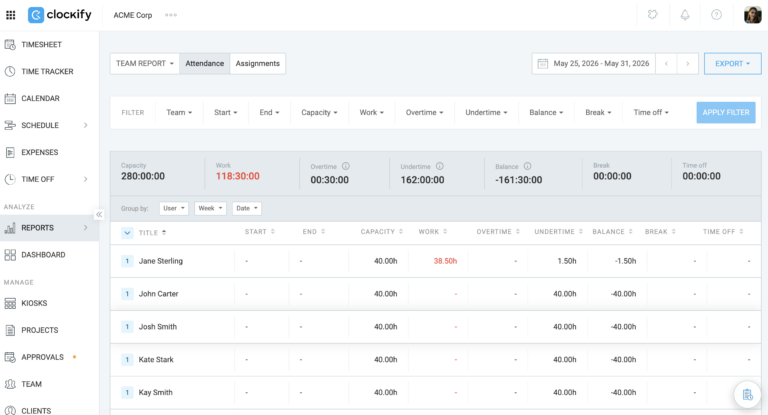
Task: Open Time Tracker in the sidebar
Action: pos(47,72)
